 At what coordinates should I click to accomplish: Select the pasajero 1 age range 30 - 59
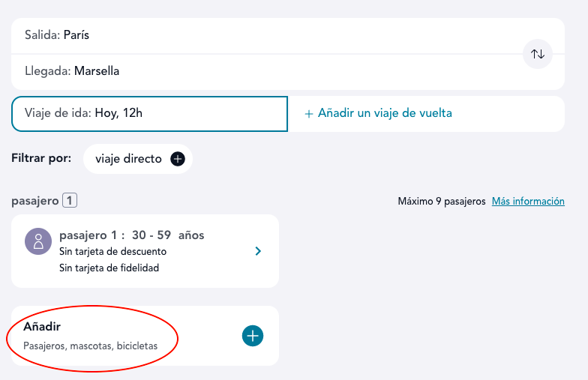pyautogui.click(x=151, y=235)
